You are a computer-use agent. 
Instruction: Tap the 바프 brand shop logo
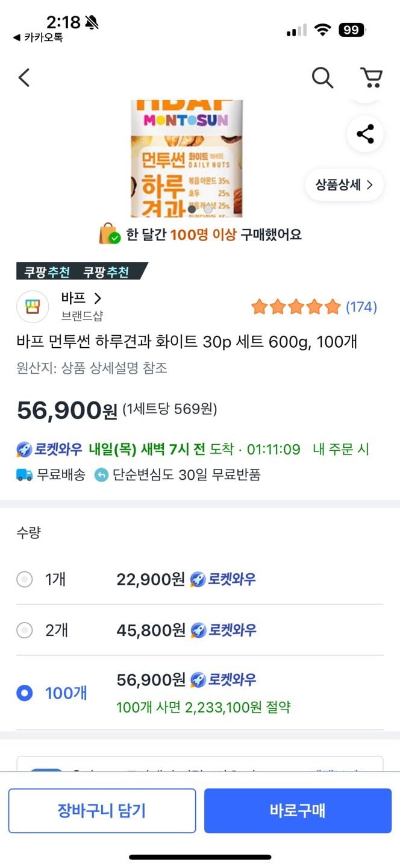[33, 307]
